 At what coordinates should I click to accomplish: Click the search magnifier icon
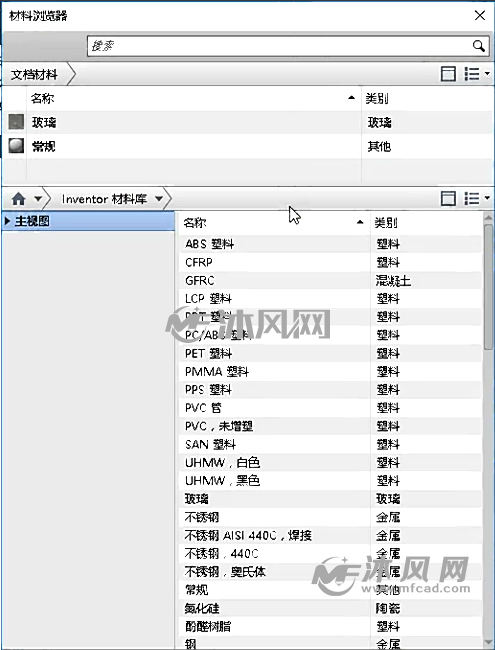coord(478,46)
